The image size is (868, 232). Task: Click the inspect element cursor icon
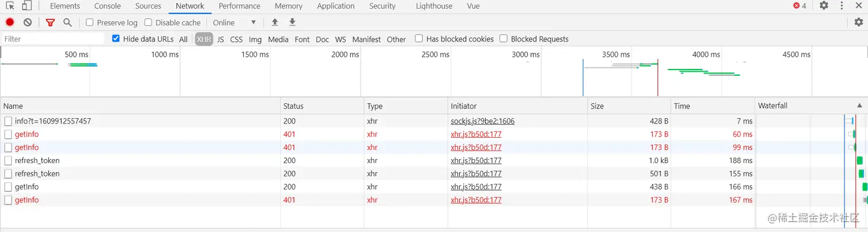[10, 6]
